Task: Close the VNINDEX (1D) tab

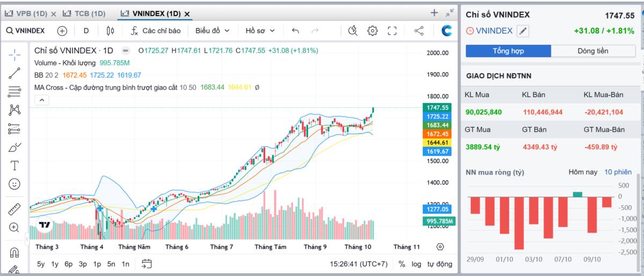Action: 187,14
